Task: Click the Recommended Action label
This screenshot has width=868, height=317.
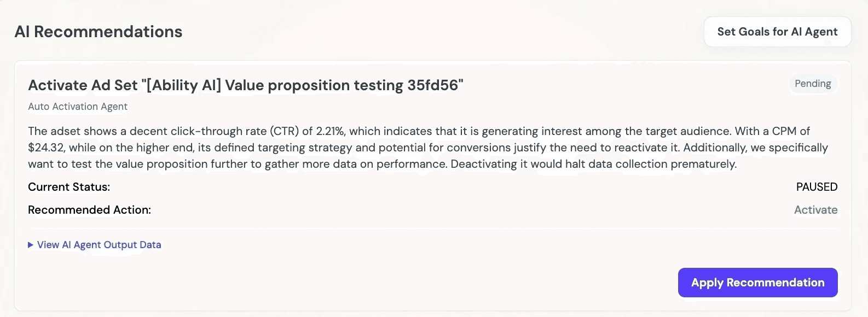Action: pos(89,210)
